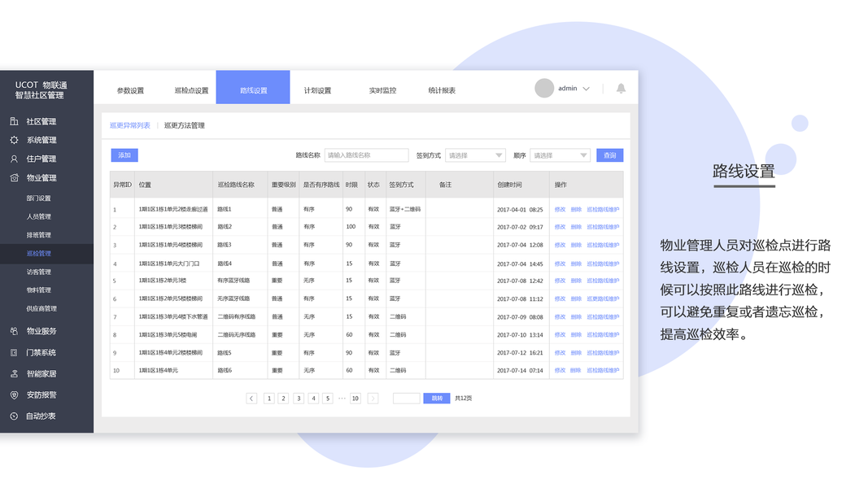Image resolution: width=868 pixels, height=488 pixels.
Task: Select the 路线设置 tab
Action: tap(253, 87)
